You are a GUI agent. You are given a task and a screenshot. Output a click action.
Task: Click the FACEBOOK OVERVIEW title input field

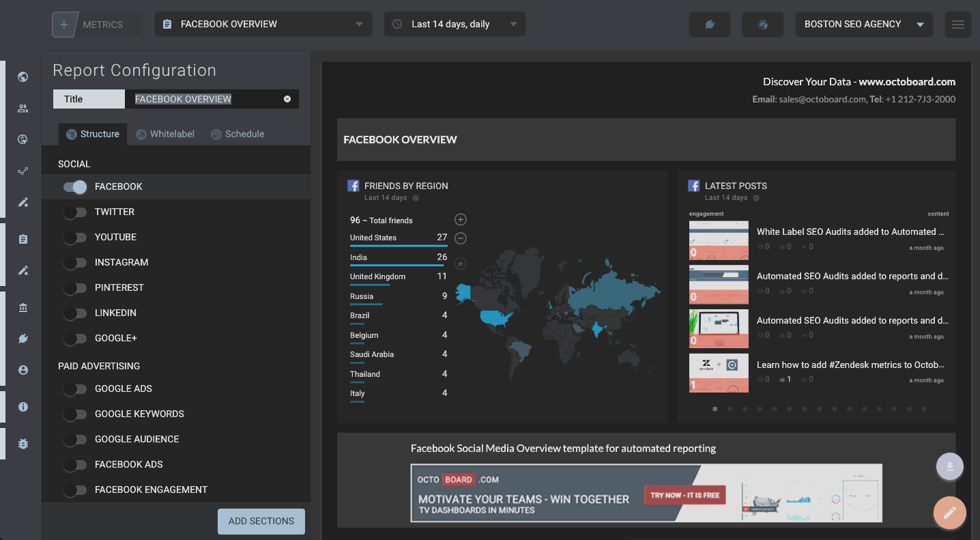click(x=212, y=99)
